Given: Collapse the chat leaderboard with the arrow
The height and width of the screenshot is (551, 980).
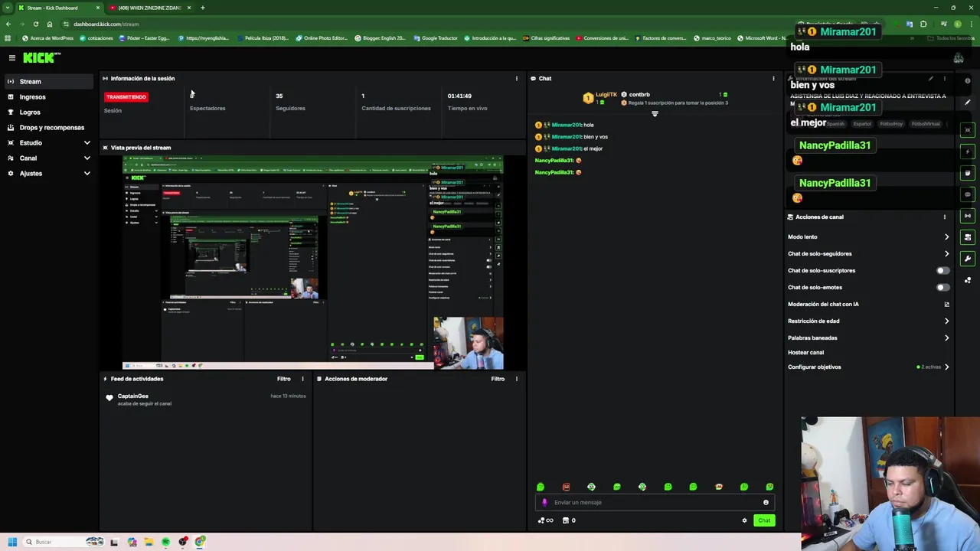Looking at the screenshot, I should coord(655,114).
